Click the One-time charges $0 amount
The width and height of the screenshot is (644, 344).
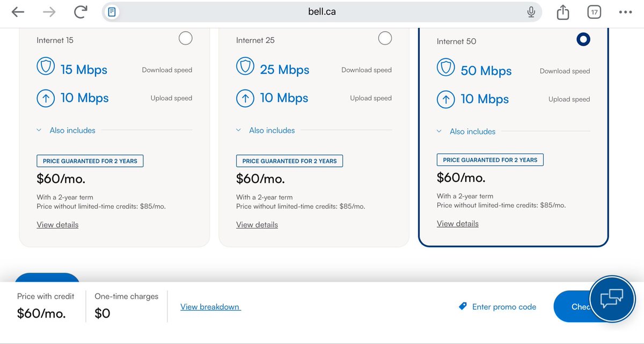tap(103, 313)
